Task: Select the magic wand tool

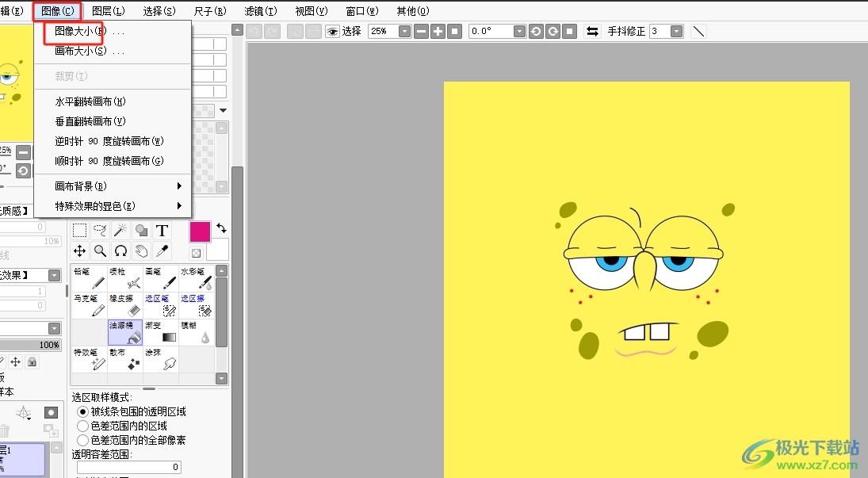Action: click(x=120, y=231)
